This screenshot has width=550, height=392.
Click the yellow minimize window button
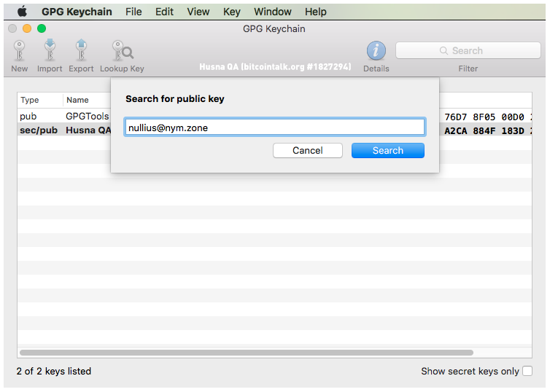(x=27, y=28)
